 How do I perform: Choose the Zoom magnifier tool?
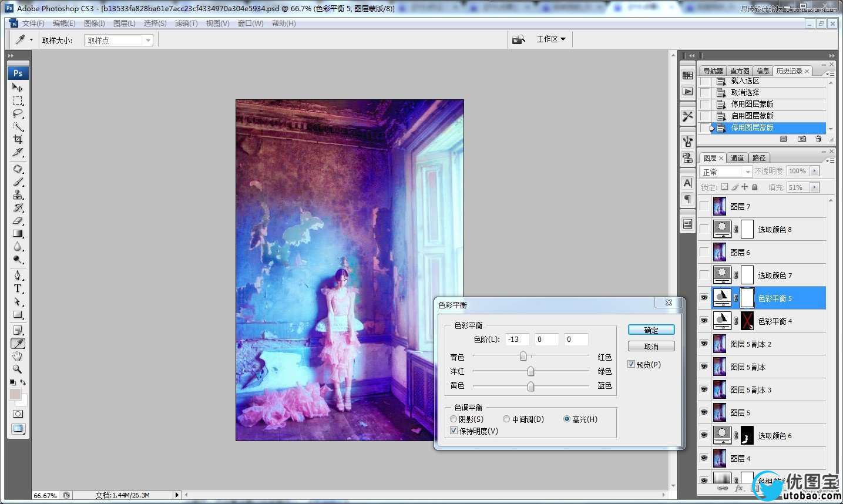click(18, 369)
